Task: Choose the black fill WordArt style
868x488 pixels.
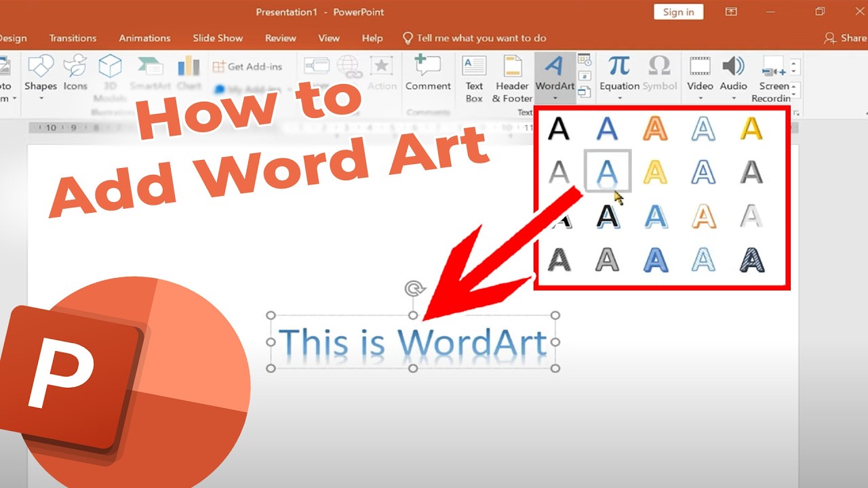Action: (x=559, y=128)
